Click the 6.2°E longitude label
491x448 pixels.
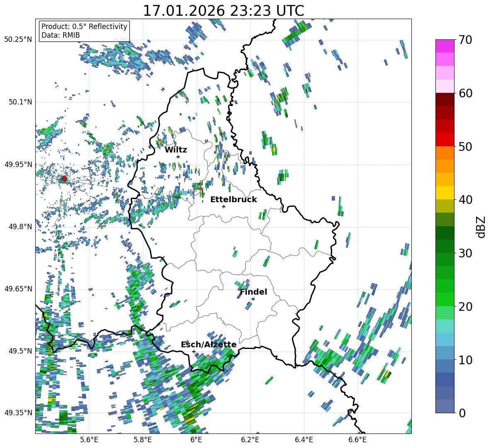click(250, 440)
